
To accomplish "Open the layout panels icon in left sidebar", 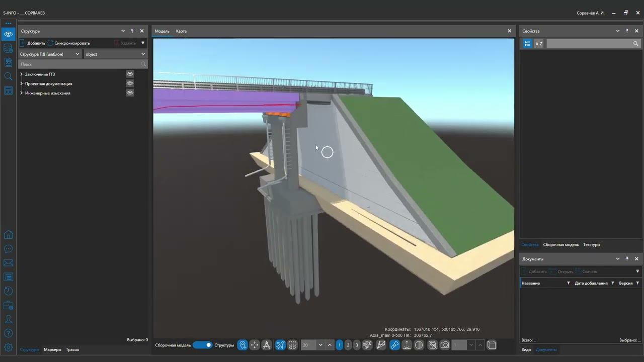I will (8, 90).
